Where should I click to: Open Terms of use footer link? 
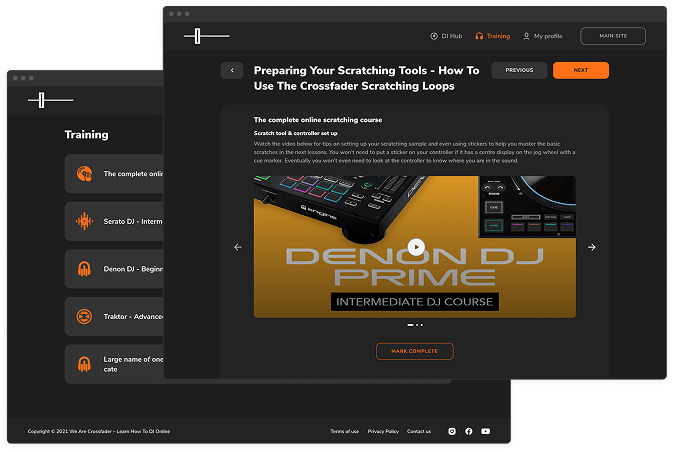tap(345, 431)
